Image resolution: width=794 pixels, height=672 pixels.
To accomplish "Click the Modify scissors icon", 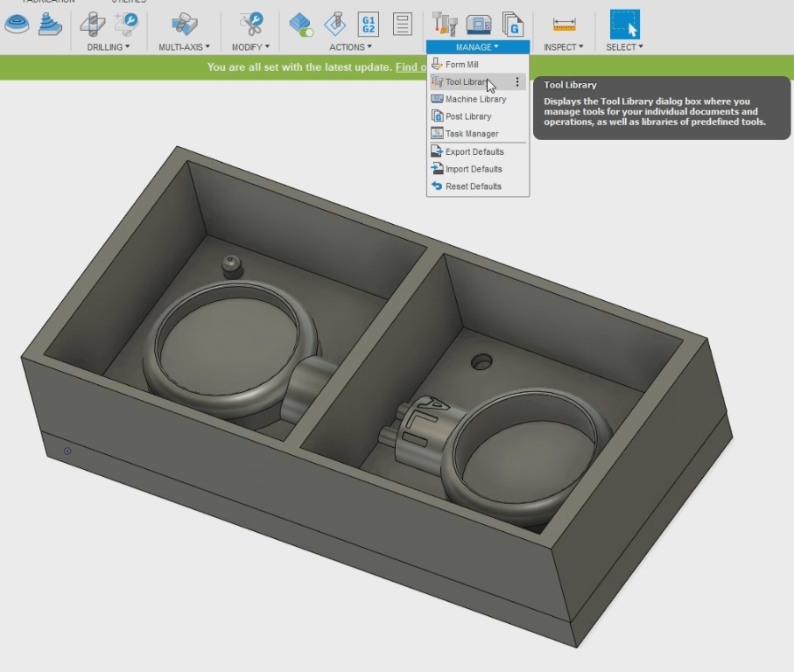I will (251, 24).
